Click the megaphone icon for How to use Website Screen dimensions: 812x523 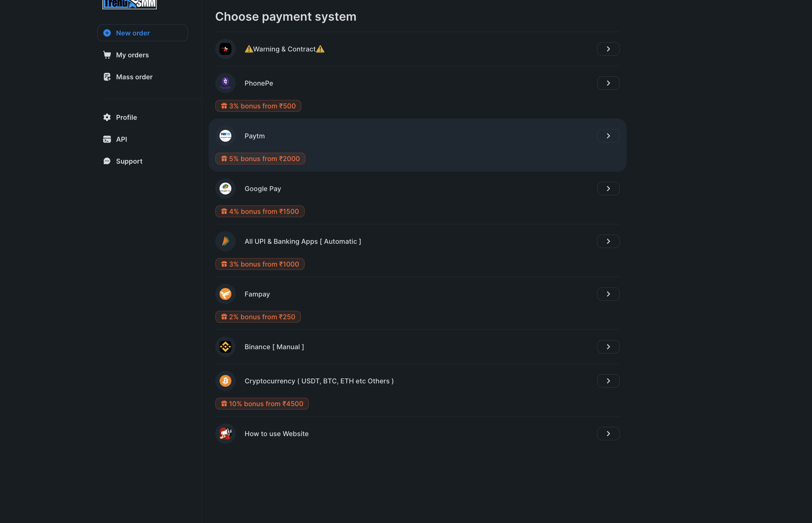coord(225,434)
